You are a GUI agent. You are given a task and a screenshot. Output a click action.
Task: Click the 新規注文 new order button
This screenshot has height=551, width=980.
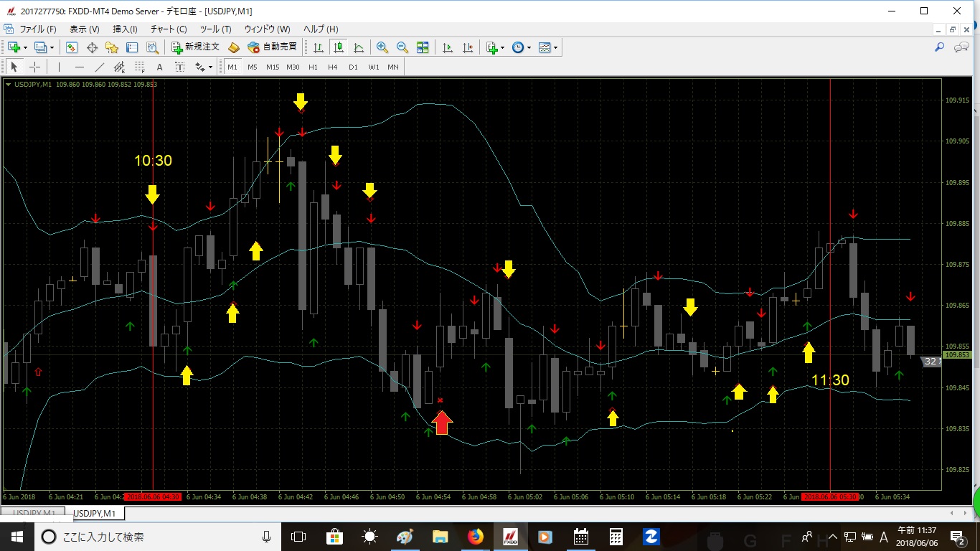click(194, 47)
